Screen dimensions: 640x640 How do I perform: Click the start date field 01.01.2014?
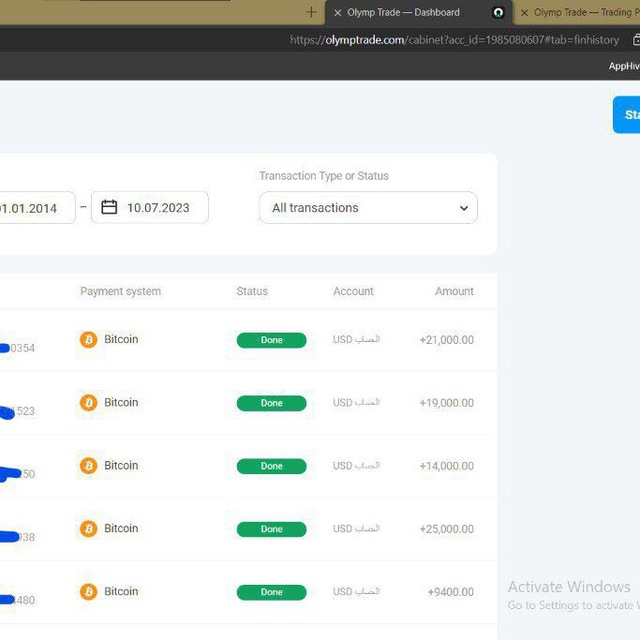click(x=37, y=208)
